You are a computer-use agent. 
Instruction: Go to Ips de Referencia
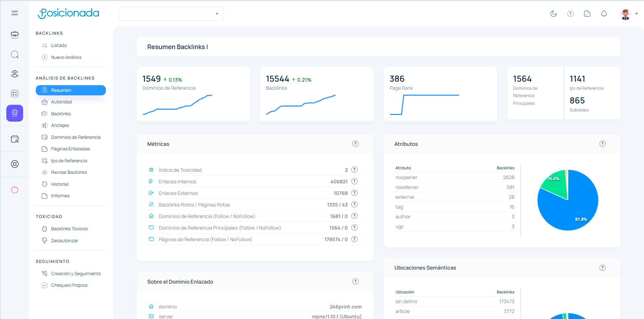pyautogui.click(x=69, y=161)
